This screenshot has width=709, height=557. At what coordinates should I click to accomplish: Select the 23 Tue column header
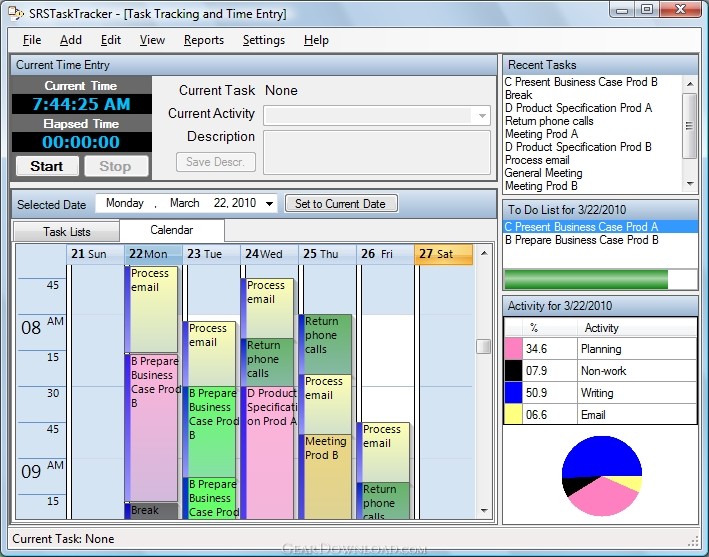[x=211, y=254]
